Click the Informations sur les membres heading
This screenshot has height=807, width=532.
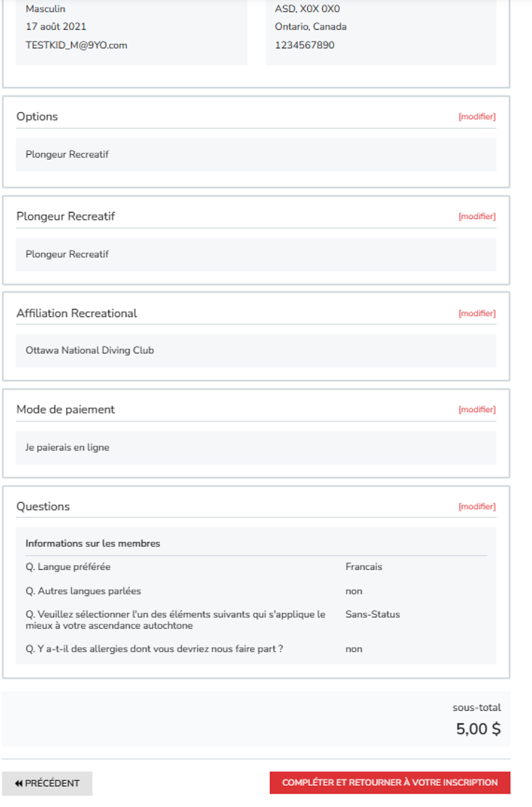click(93, 543)
